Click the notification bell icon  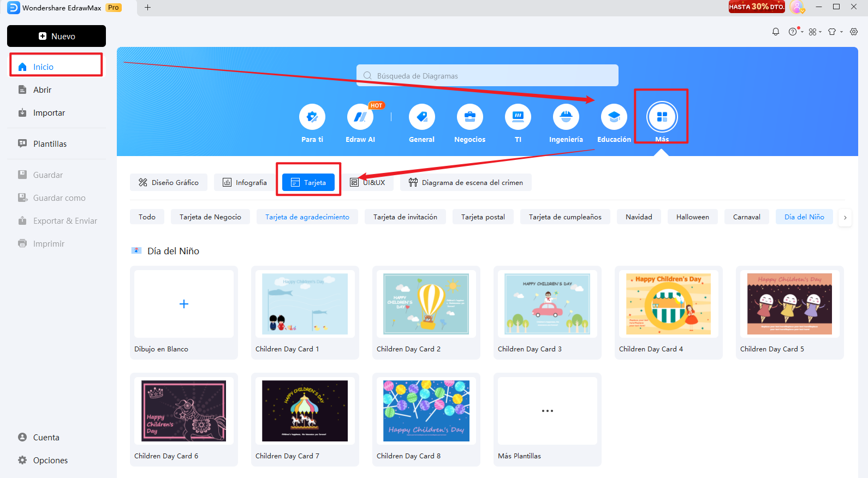click(x=775, y=32)
